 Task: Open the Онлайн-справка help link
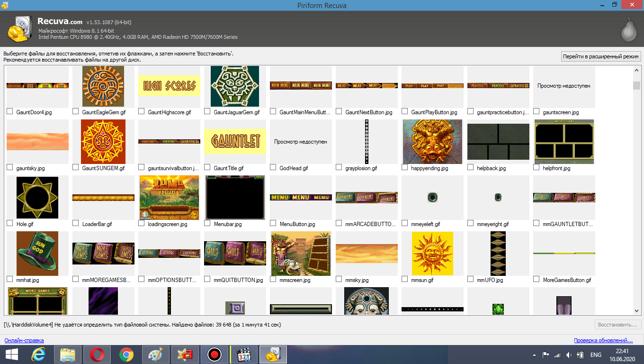(x=24, y=340)
